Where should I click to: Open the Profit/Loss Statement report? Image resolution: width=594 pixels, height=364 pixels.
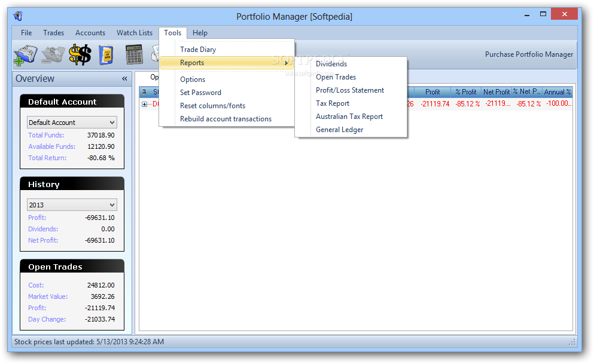[351, 90]
